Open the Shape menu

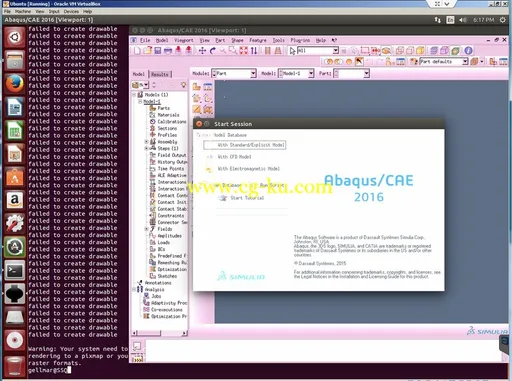(x=237, y=40)
